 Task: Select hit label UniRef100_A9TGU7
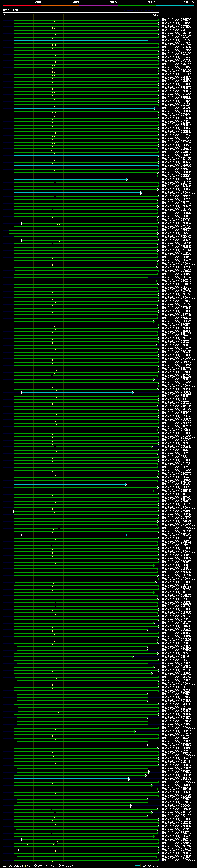click(177, 47)
